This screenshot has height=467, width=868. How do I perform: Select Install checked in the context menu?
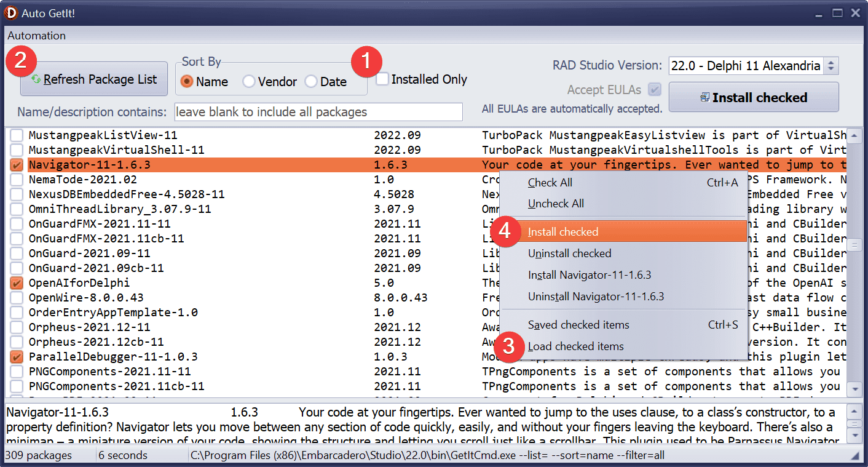[624, 232]
